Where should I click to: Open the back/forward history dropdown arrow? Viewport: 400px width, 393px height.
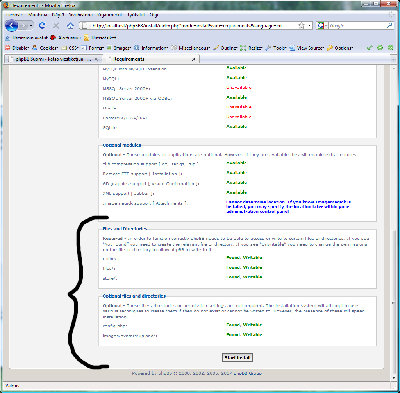pyautogui.click(x=31, y=25)
